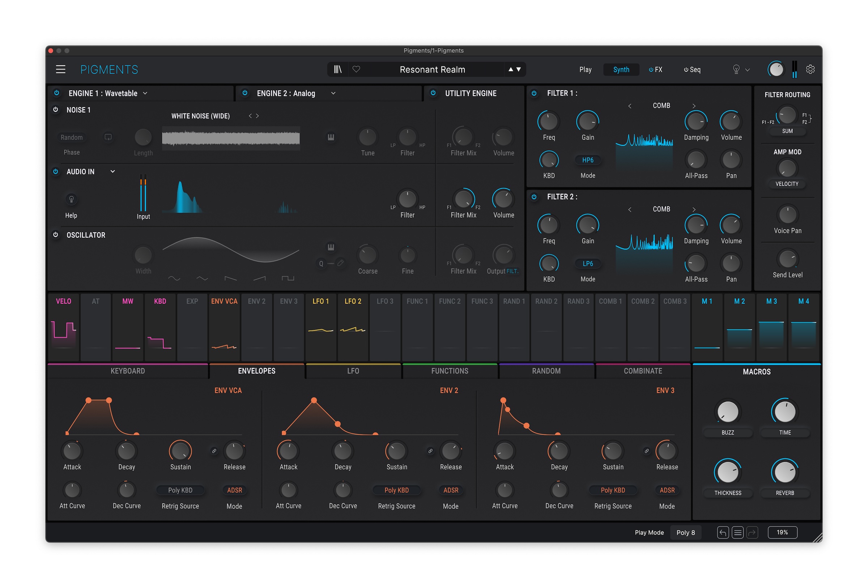This screenshot has width=868, height=588.
Task: Expand Engine 1 Wavetable type dropdown
Action: coord(145,93)
